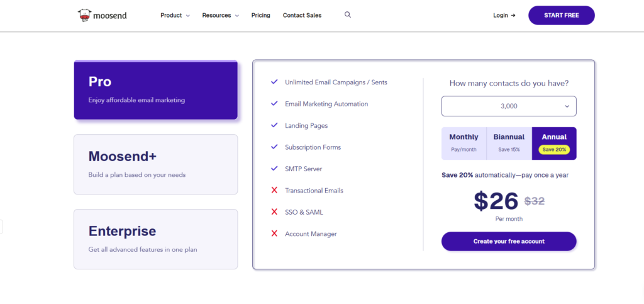Click the $26 price text
Image resolution: width=644 pixels, height=304 pixels.
pos(496,201)
